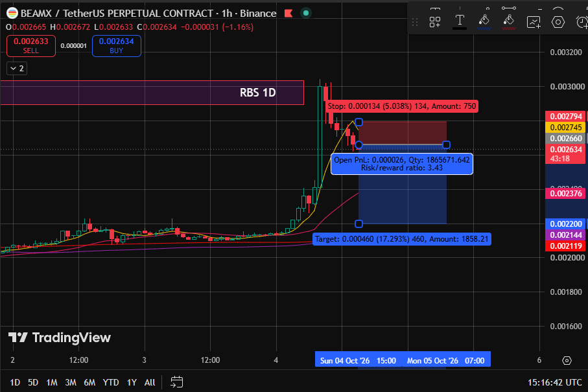The width and height of the screenshot is (588, 392).
Task: Click the 0.002794 red price label
Action: (565, 116)
